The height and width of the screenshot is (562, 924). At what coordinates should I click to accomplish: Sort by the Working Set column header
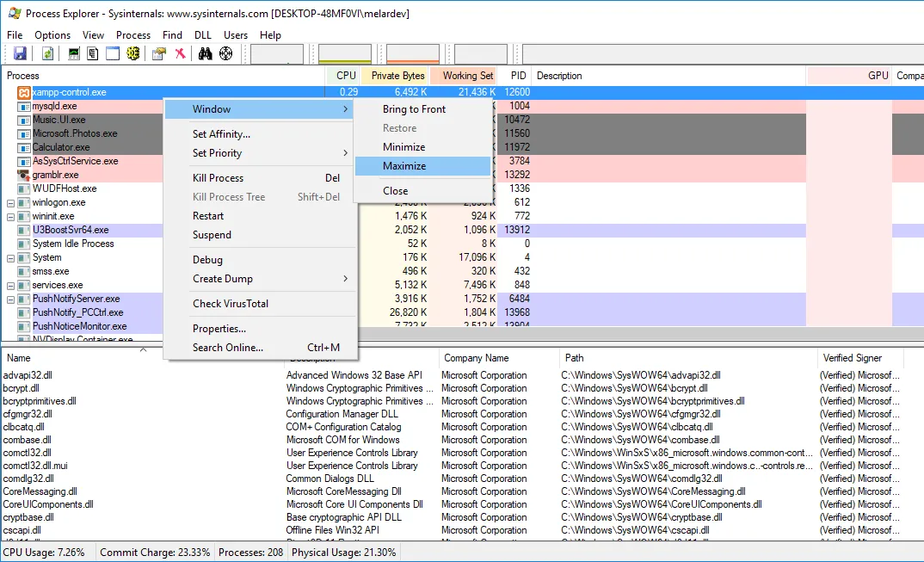[464, 76]
